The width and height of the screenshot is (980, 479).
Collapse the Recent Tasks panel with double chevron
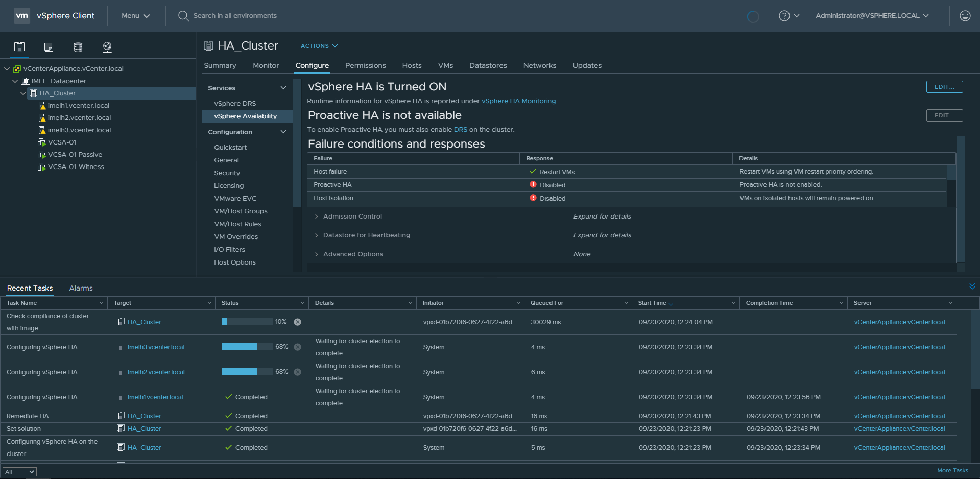point(972,286)
